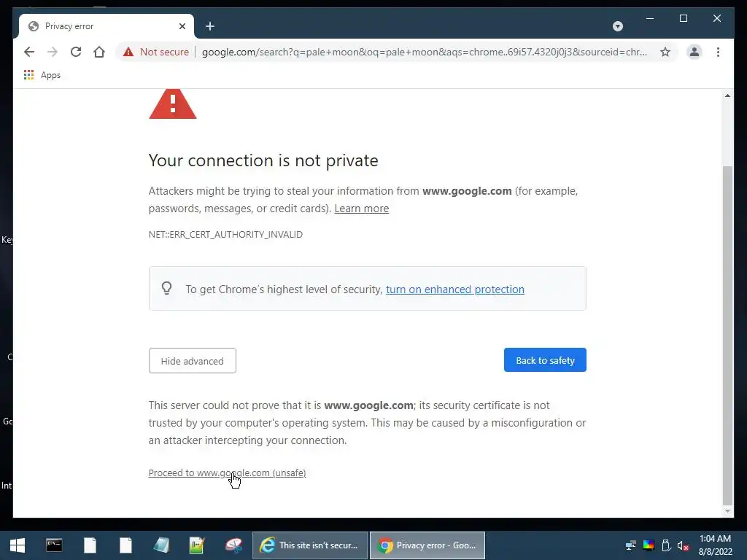Click the USB device tray icon
The image size is (747, 560).
tap(666, 545)
